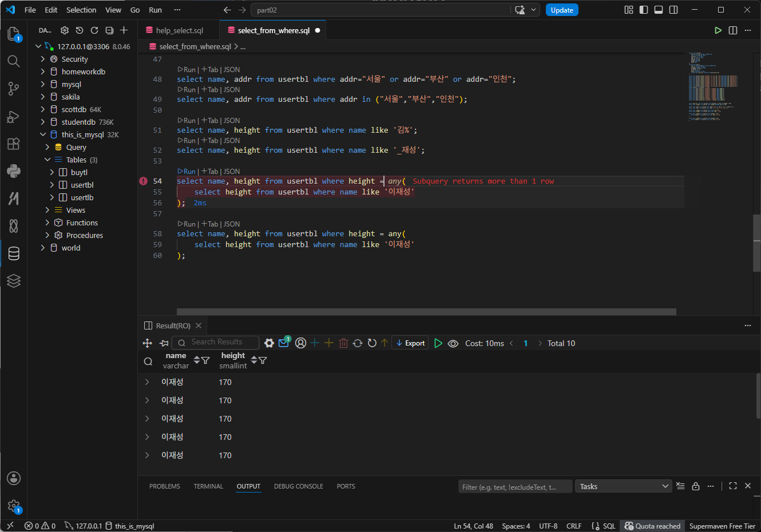The height and width of the screenshot is (532, 761).
Task: Open Source Control view
Action: [14, 89]
